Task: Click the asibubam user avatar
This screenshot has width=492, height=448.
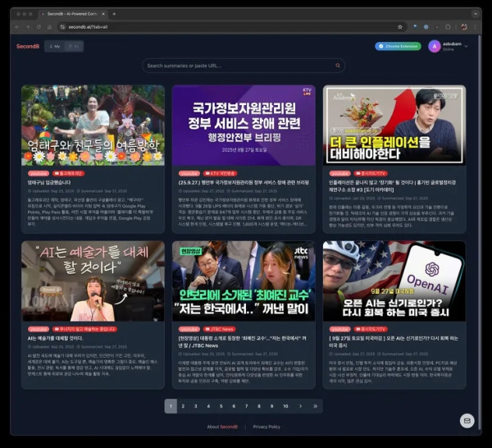Action: pyautogui.click(x=434, y=47)
